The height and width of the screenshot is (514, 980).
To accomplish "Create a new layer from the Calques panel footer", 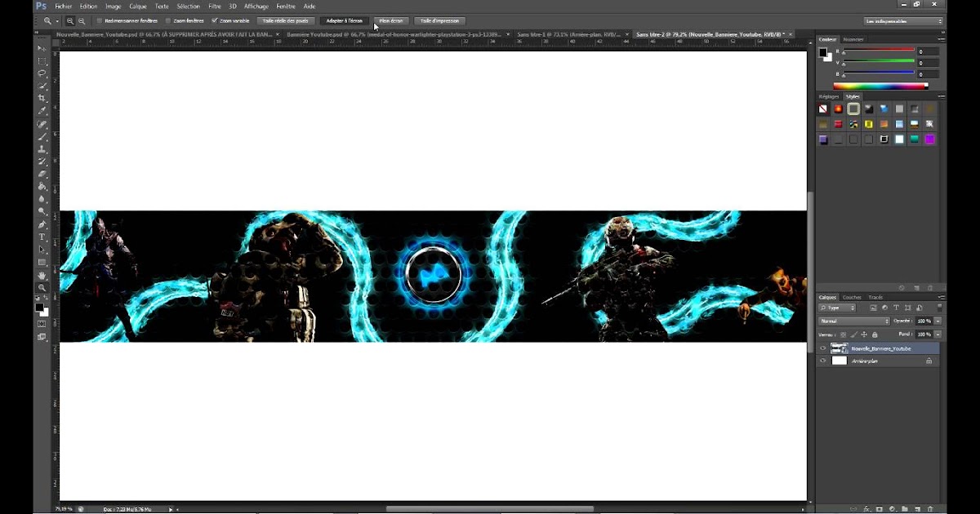I will 917,508.
